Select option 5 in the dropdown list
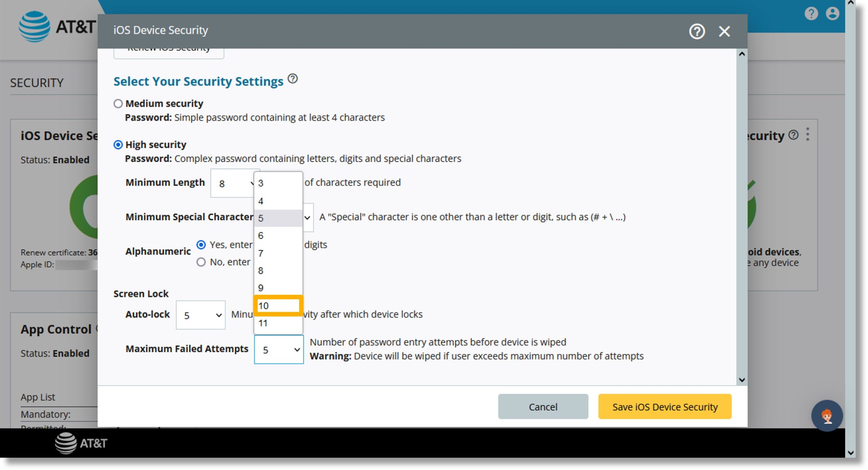The image size is (868, 470). (x=278, y=218)
